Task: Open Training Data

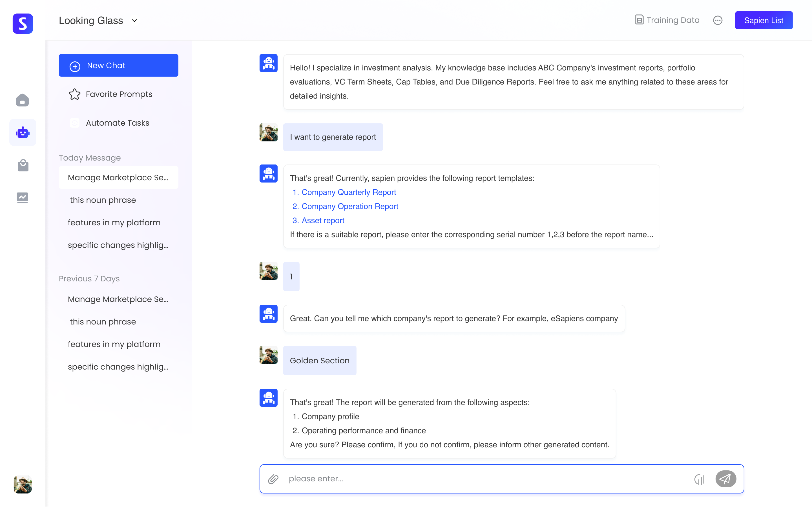Action: coord(667,20)
